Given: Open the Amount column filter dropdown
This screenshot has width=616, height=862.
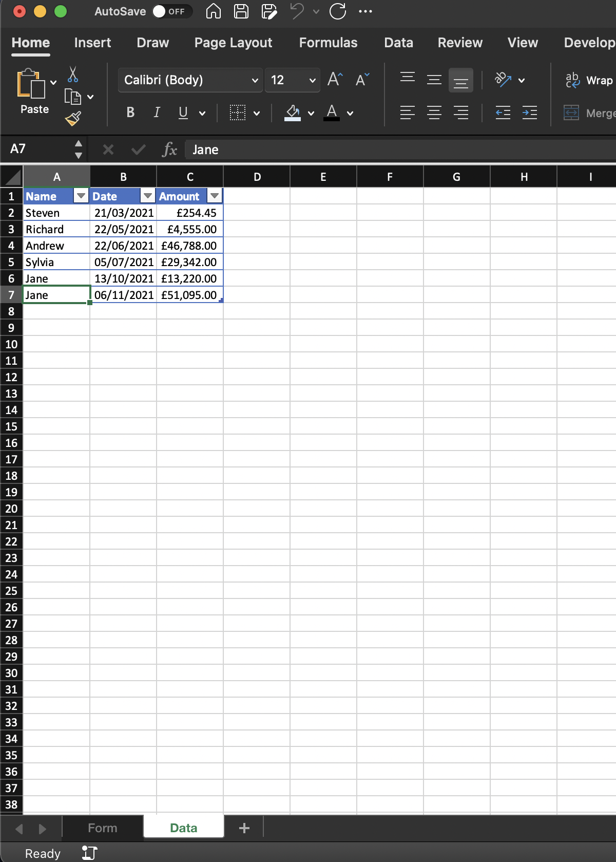Looking at the screenshot, I should pyautogui.click(x=215, y=196).
